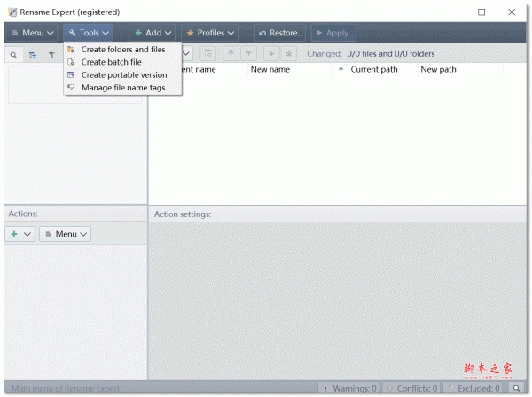Click the Conflicts: 0 status button
Image resolution: width=532 pixels, height=397 pixels.
click(411, 388)
